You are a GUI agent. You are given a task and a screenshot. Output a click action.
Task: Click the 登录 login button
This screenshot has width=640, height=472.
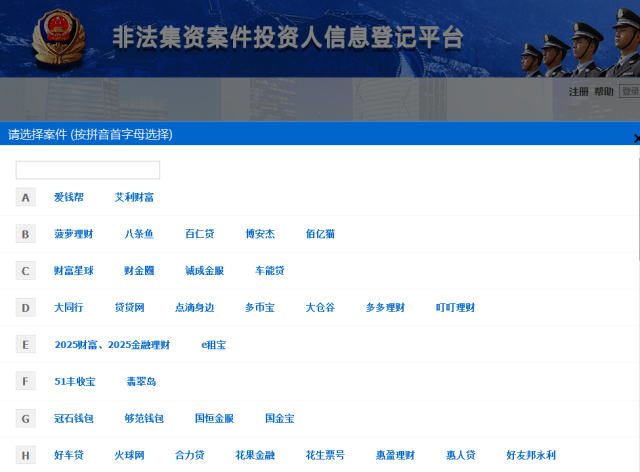(x=629, y=91)
